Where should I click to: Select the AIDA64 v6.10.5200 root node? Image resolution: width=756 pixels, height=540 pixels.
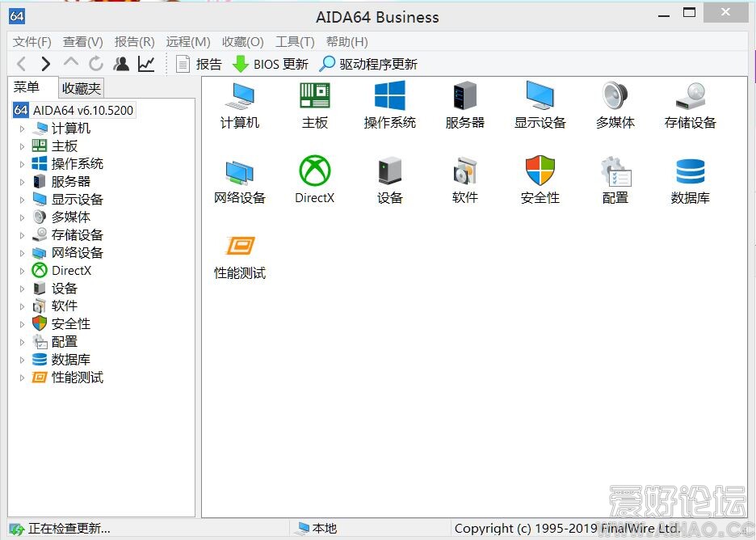click(82, 111)
